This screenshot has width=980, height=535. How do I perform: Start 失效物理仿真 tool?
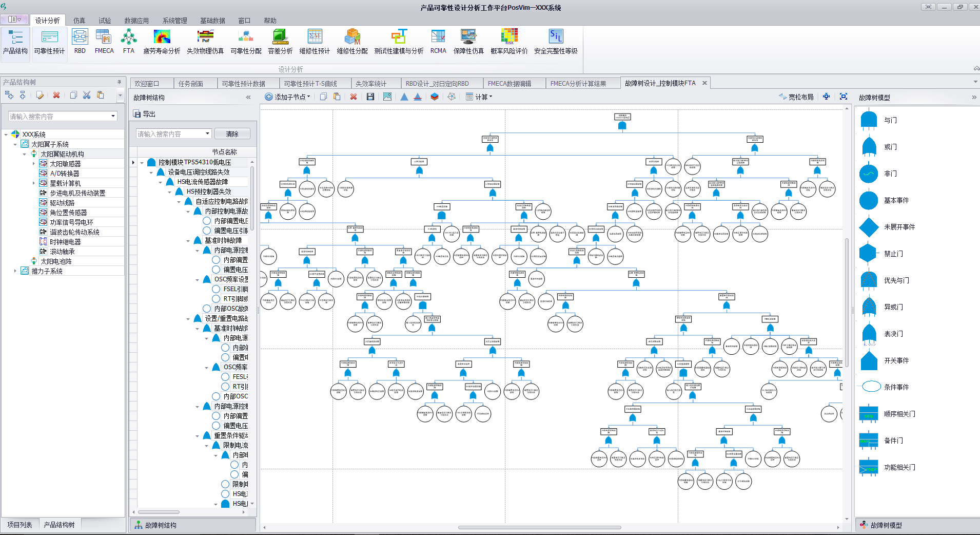[x=205, y=42]
